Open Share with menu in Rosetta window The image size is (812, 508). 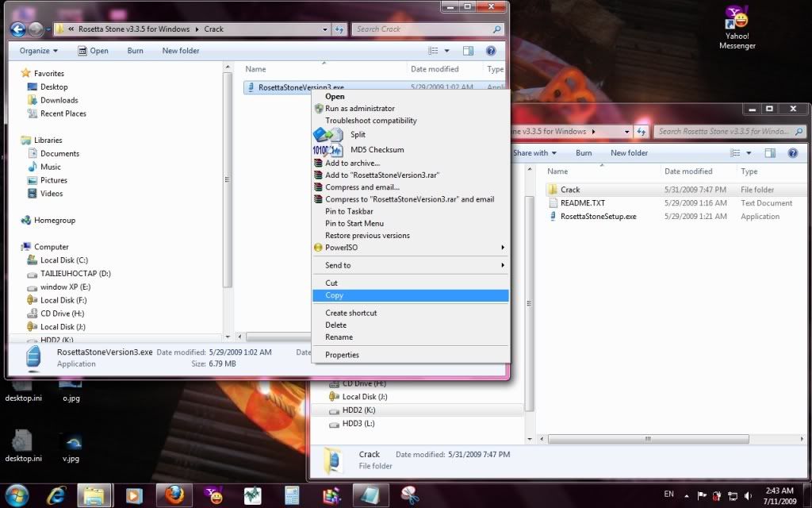coord(534,153)
